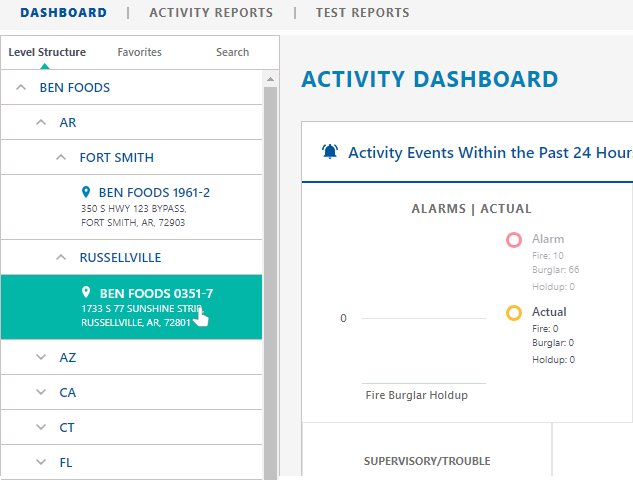Collapse the RUSSELLVILLE city node
The width and height of the screenshot is (633, 480).
pyautogui.click(x=61, y=257)
